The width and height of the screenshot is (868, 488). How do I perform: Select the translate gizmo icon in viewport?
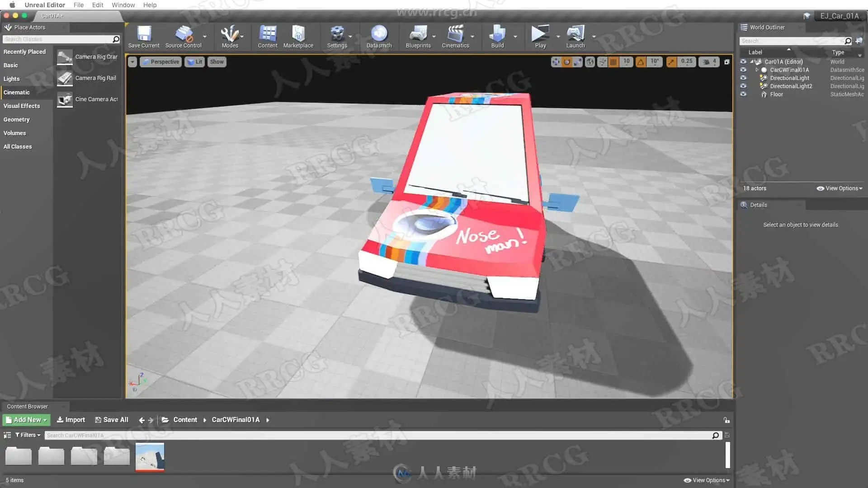pos(556,62)
